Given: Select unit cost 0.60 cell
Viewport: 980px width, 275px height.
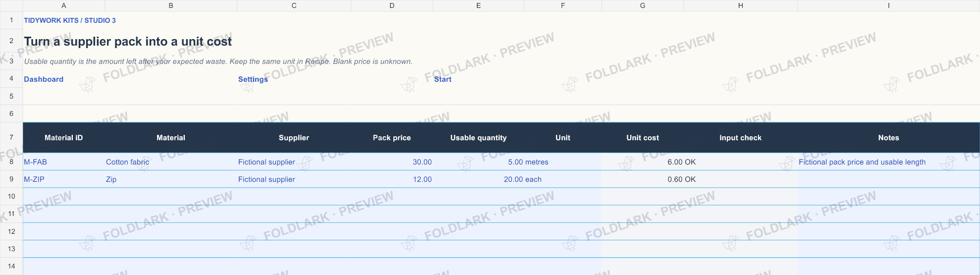Looking at the screenshot, I should [643, 179].
